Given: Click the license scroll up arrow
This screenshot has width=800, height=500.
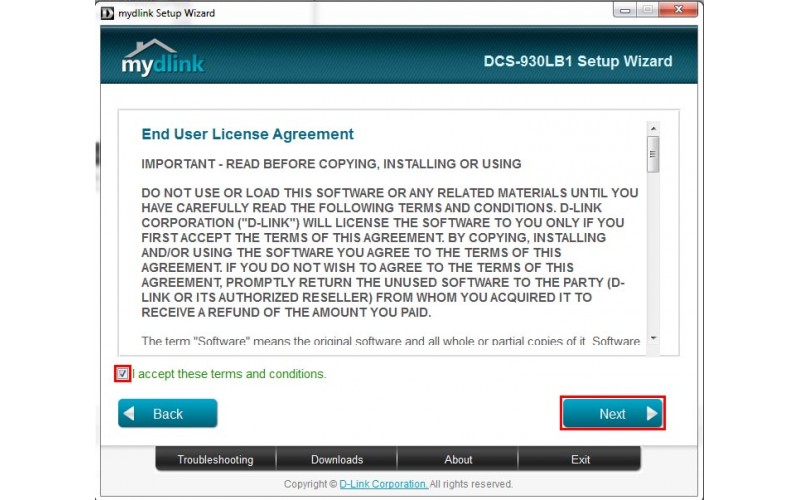Looking at the screenshot, I should pyautogui.click(x=653, y=128).
